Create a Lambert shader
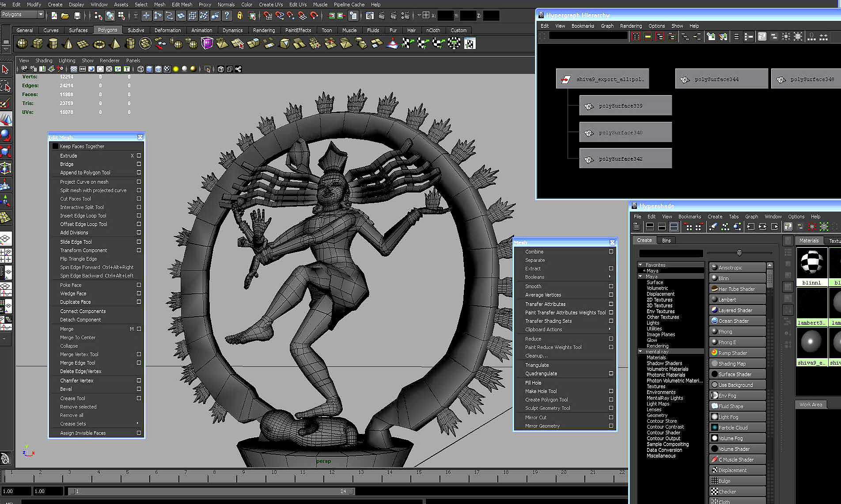841x504 pixels. [x=737, y=299]
